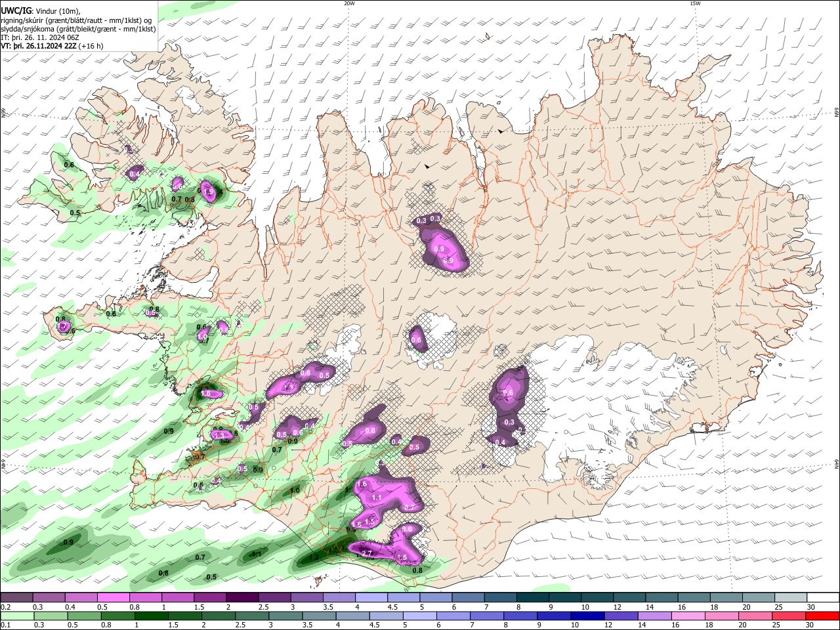Pick the navy blue 10–12 rain legend swatch
The width and height of the screenshot is (840, 630).
point(587,616)
